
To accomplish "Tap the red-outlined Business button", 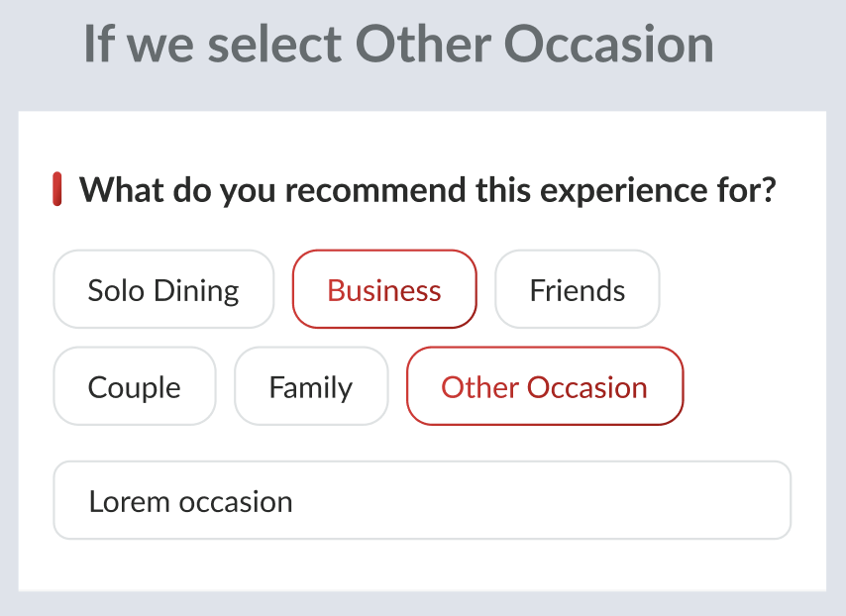I will click(x=384, y=289).
